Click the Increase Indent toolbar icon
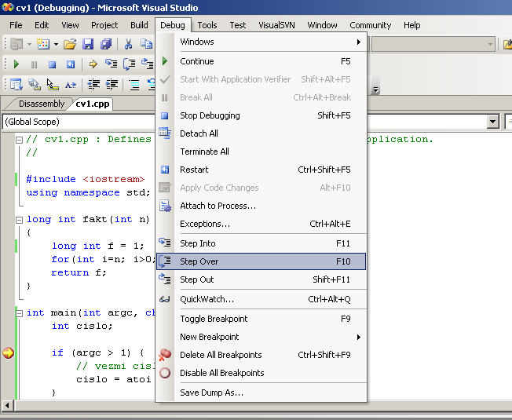This screenshot has width=512, height=420. click(x=112, y=85)
